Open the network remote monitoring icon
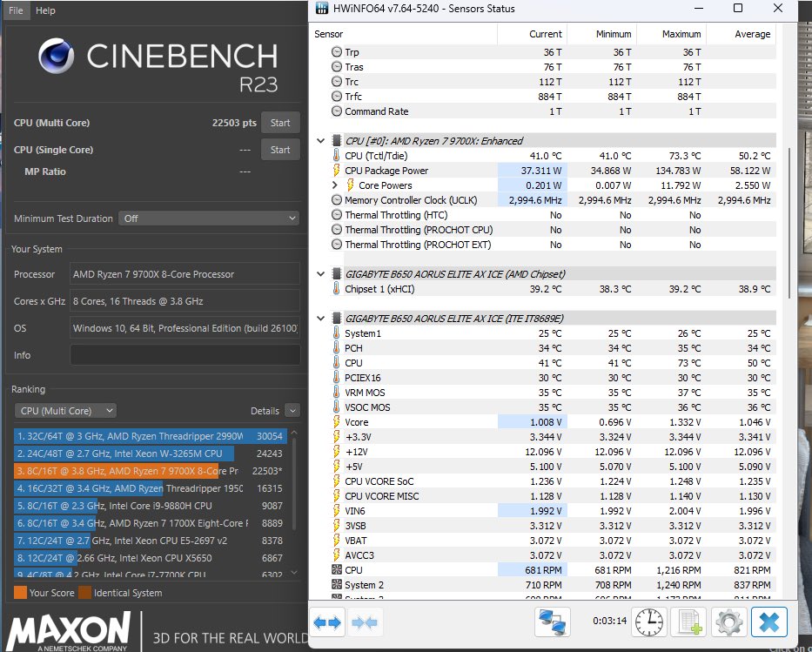Screen dimensions: 812x652 552,622
